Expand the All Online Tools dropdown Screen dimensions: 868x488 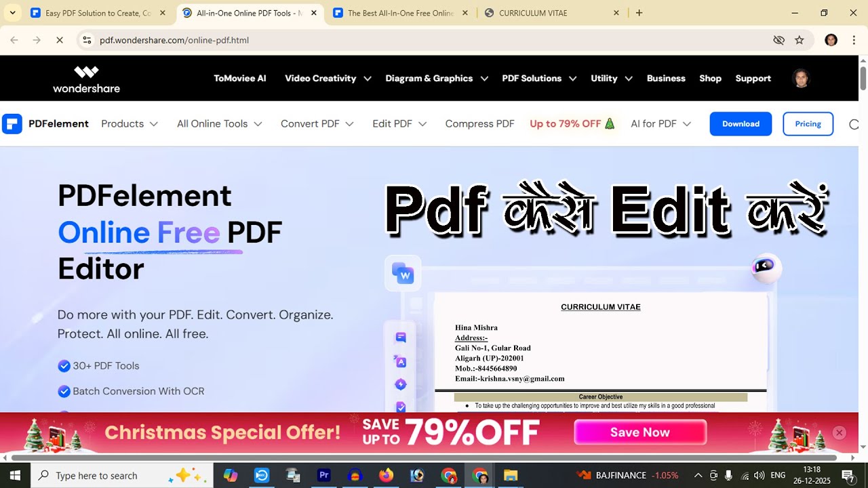pos(220,124)
